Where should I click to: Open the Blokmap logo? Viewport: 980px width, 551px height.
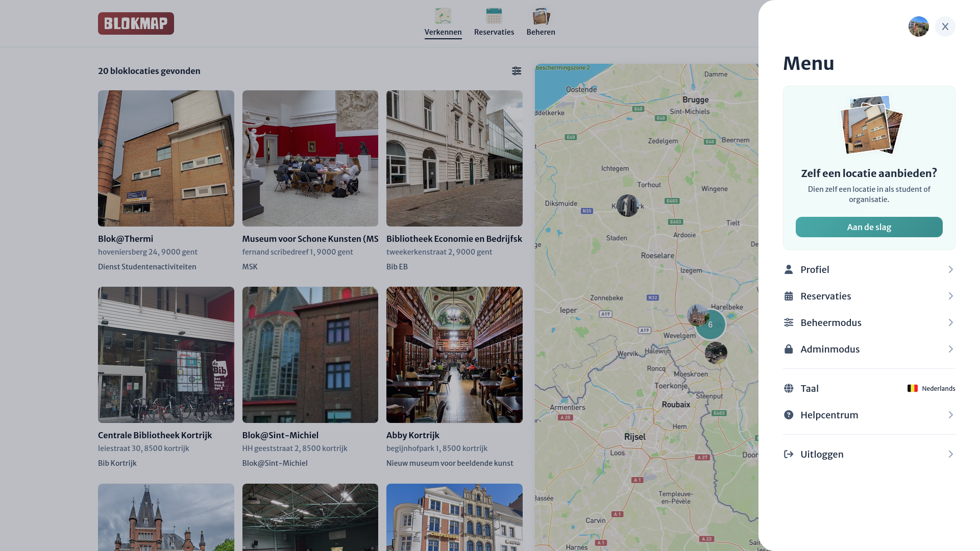136,23
